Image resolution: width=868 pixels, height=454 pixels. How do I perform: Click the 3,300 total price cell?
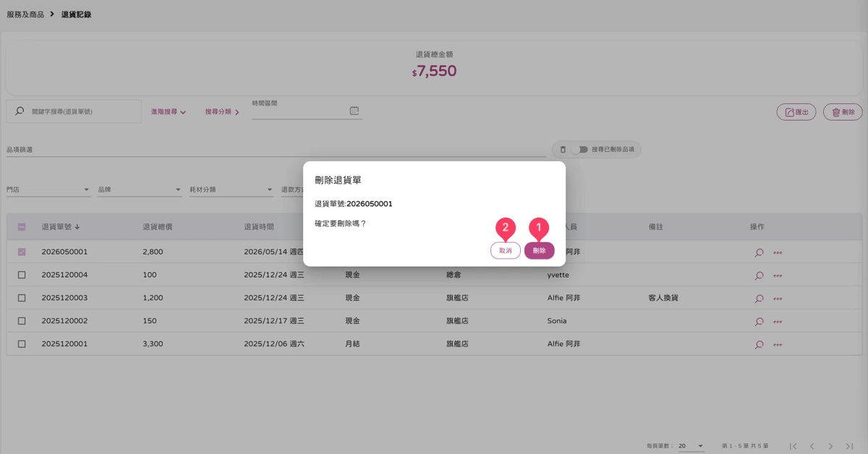[153, 344]
